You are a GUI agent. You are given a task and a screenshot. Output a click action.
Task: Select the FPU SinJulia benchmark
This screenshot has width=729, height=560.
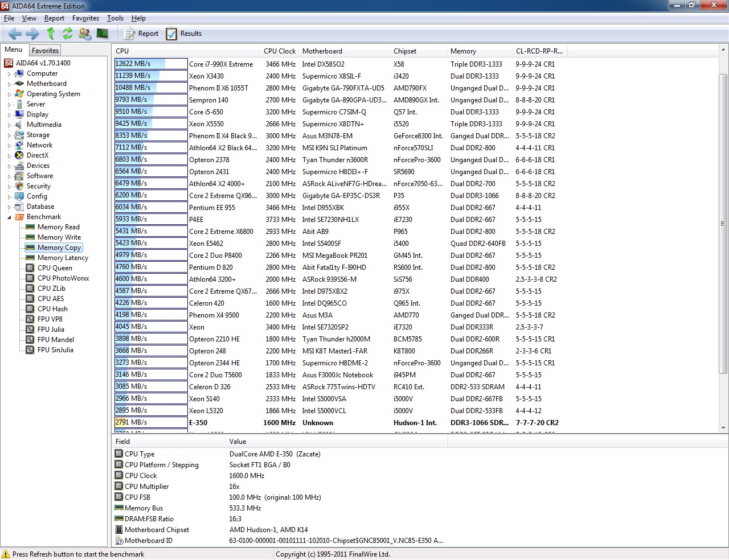coord(55,350)
